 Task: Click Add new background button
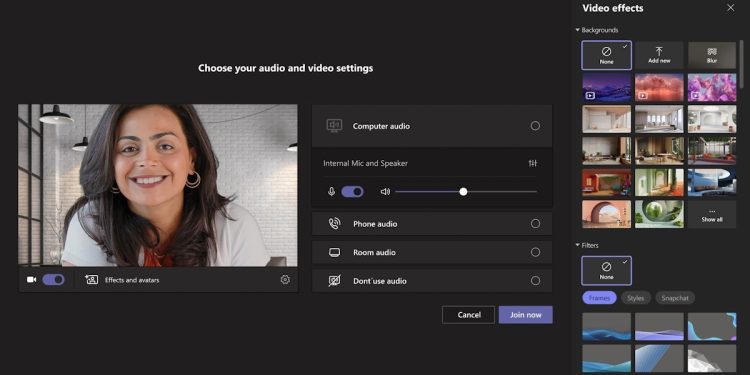tap(659, 55)
